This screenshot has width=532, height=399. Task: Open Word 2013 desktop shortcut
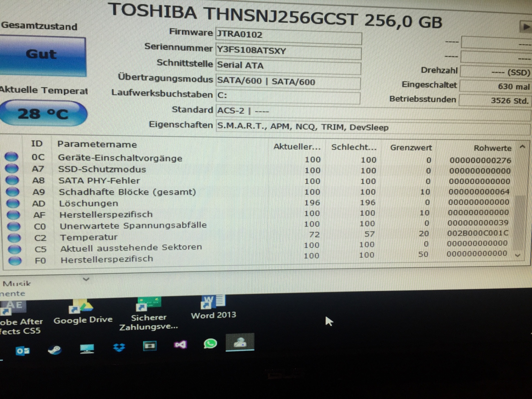coord(213,307)
